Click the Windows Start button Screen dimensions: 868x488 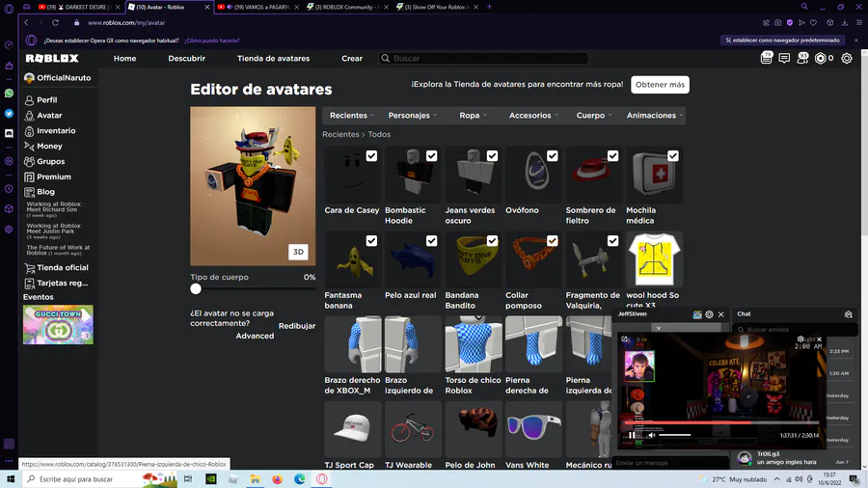pyautogui.click(x=10, y=479)
